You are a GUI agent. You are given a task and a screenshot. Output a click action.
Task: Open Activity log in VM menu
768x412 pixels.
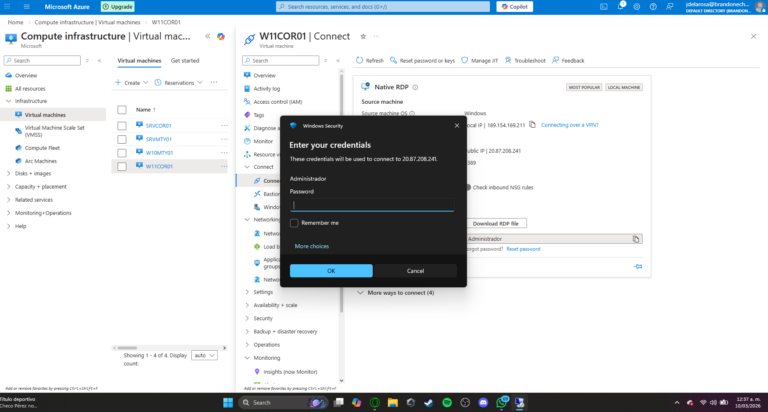point(266,89)
